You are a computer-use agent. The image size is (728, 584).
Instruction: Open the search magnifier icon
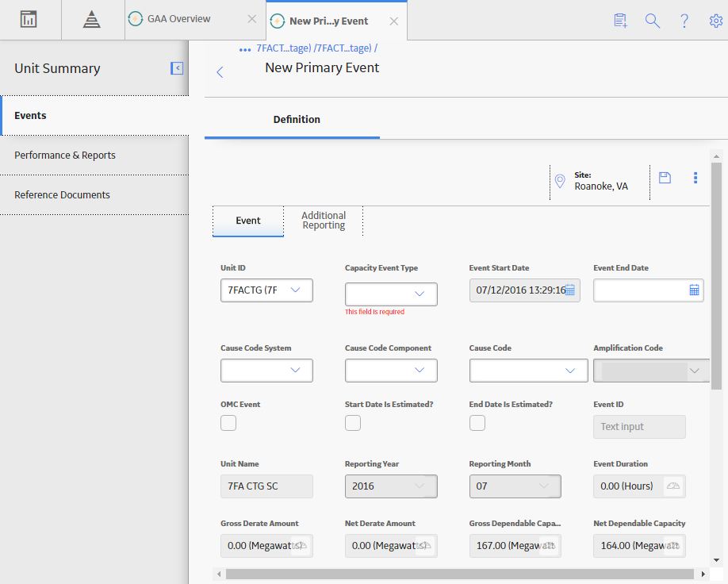tap(653, 21)
